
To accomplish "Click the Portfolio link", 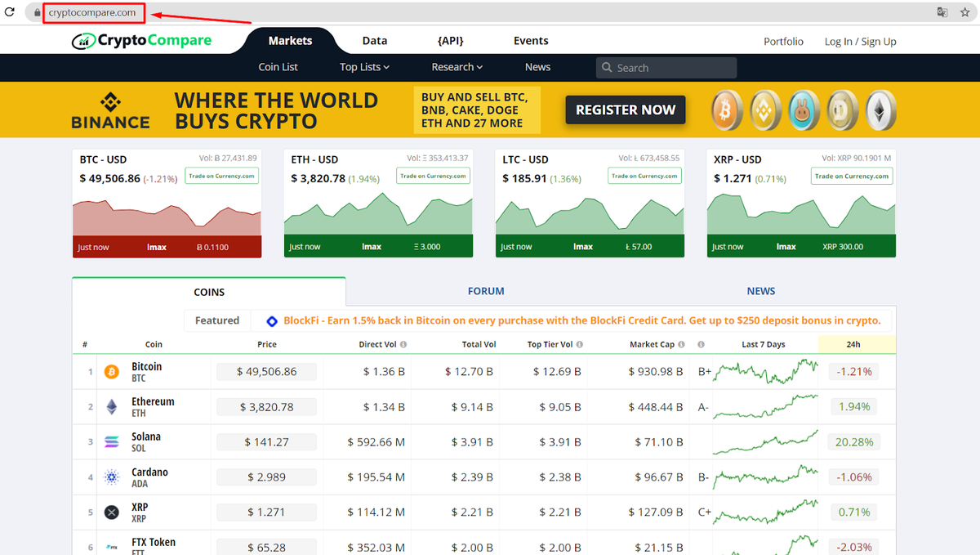I will [783, 42].
